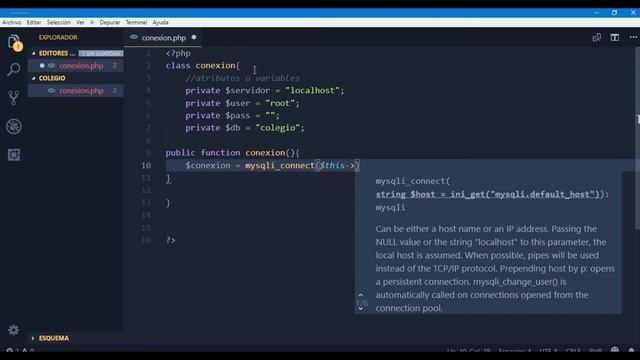Click the PHP file icon in conexion.php tab
This screenshot has height=360, width=640.
tap(134, 37)
